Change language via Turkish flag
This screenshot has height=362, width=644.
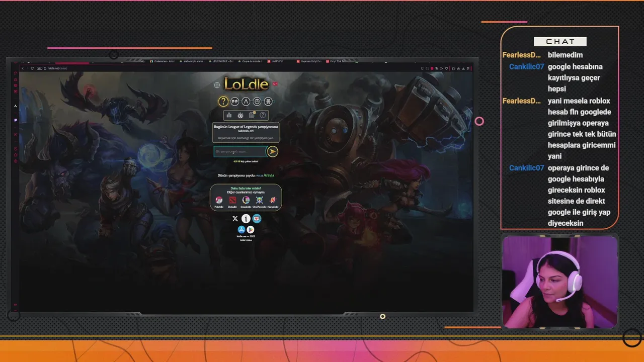pyautogui.click(x=275, y=84)
